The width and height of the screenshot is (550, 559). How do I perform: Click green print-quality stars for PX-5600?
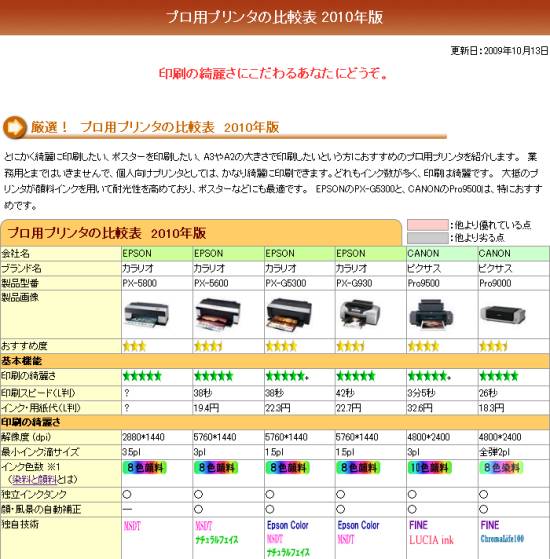[x=214, y=376]
